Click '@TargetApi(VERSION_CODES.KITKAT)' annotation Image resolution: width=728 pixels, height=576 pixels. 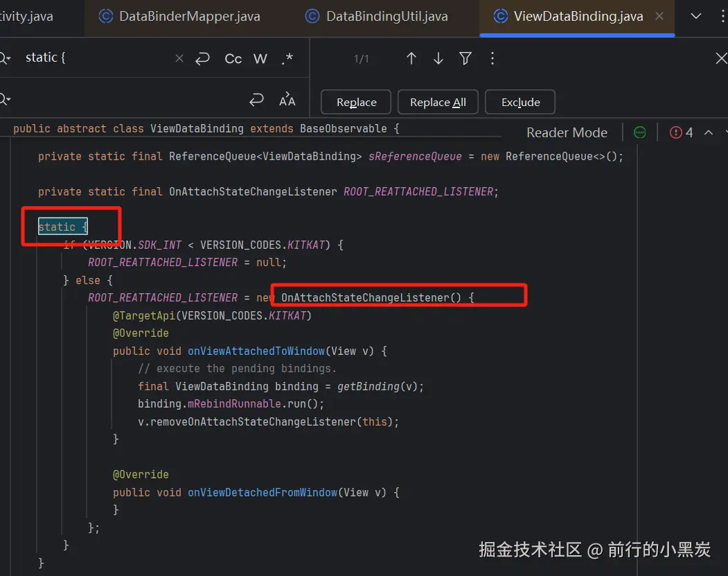coord(212,316)
